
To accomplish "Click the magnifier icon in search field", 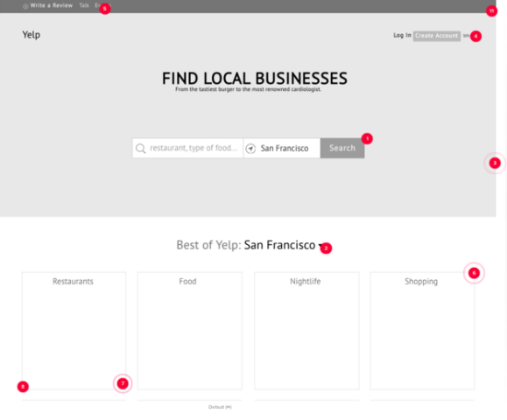I will [x=140, y=148].
